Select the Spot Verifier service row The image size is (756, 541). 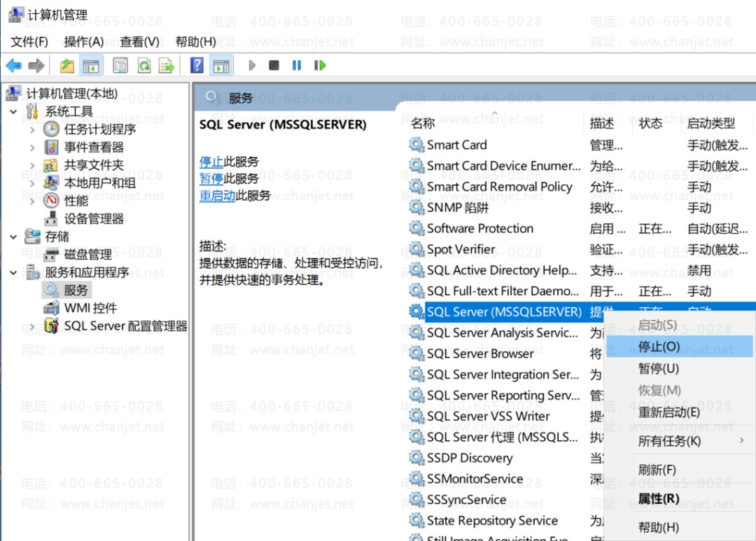581,249
